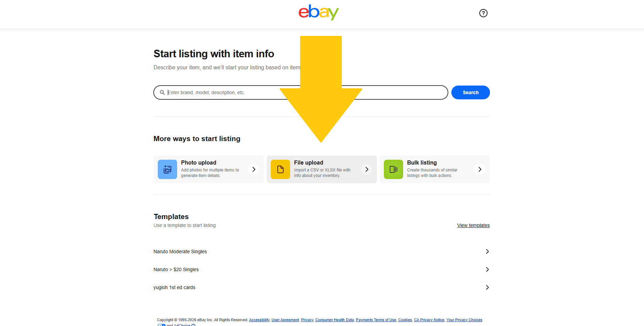Screen dimensions: 644x326
Task: Select the Photo upload icon
Action: point(167,169)
